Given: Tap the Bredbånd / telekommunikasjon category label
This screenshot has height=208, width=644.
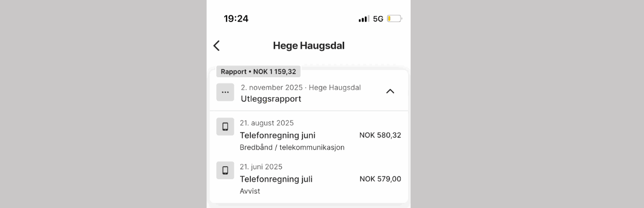Looking at the screenshot, I should point(292,147).
